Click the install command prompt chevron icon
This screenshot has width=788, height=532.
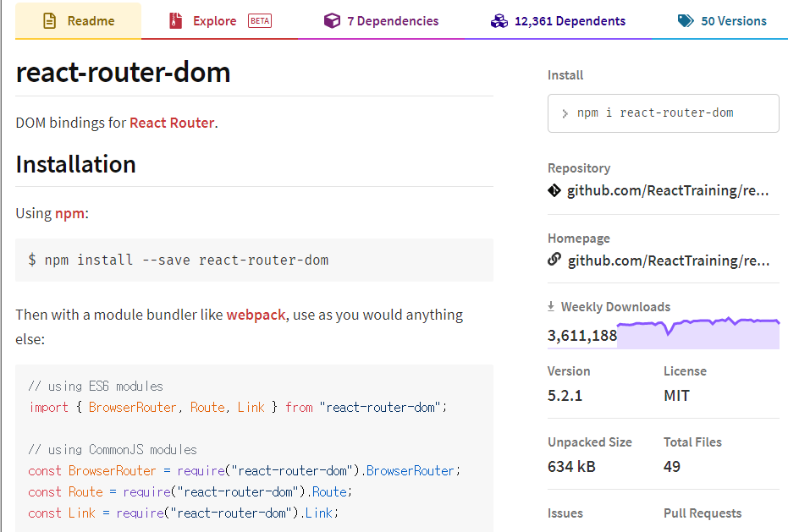click(565, 113)
